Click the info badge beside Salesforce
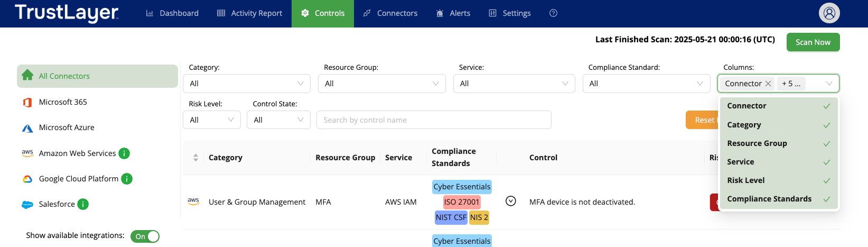 click(x=83, y=204)
